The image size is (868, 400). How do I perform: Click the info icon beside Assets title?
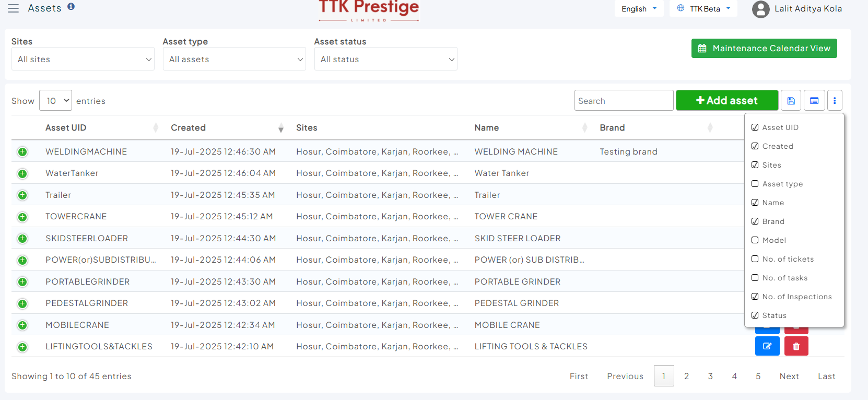71,7
